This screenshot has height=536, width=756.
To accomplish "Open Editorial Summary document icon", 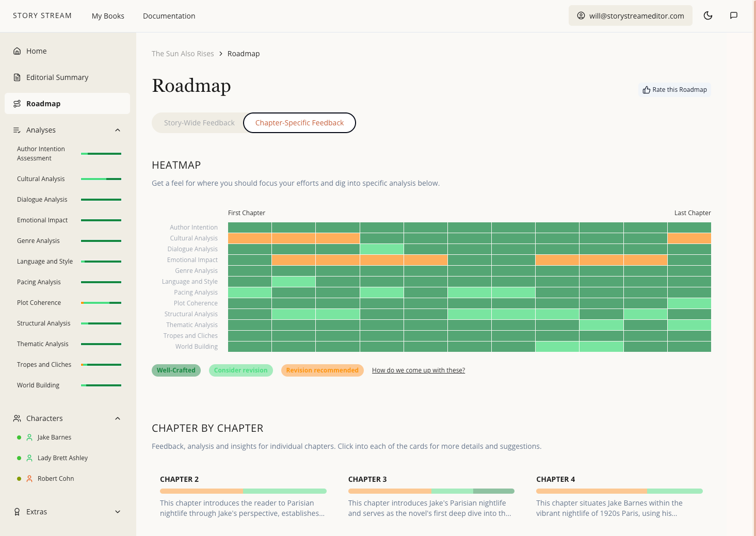I will pos(17,77).
